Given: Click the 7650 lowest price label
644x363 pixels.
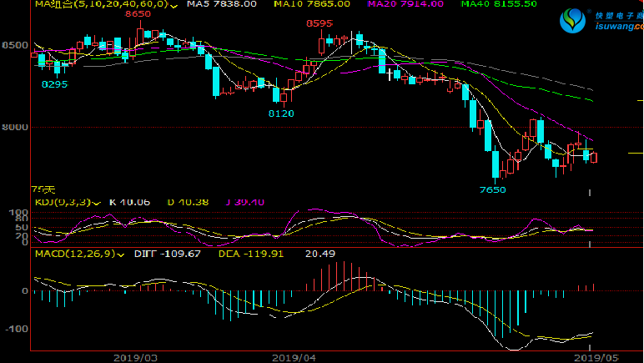Looking at the screenshot, I should (x=492, y=189).
